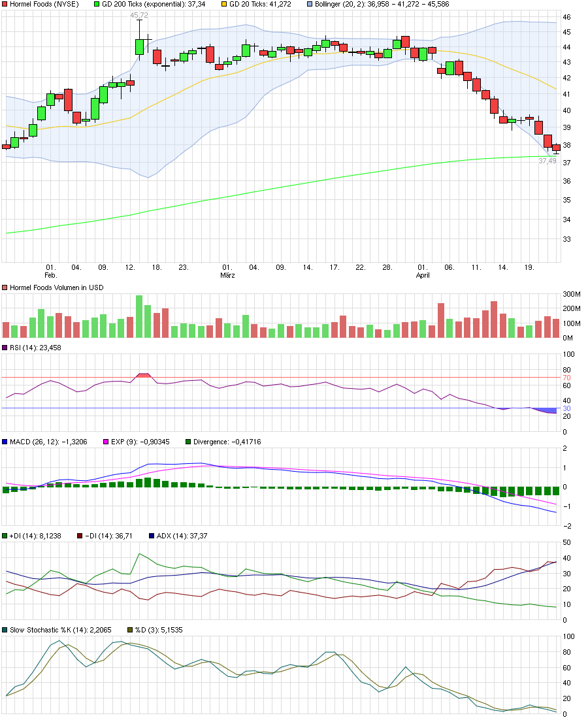Select the Hormel Foods (NYSE) candlestick series swatch
Image resolution: width=588 pixels, height=720 pixels.
(x=5, y=5)
